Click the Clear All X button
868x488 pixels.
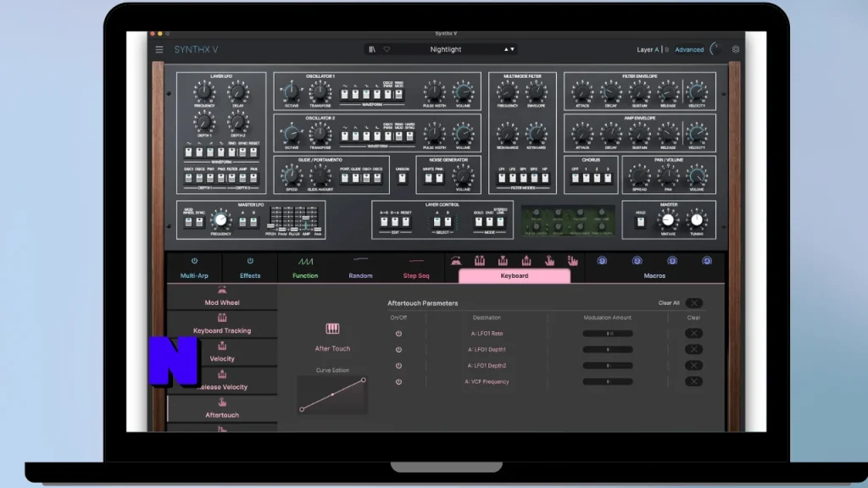[693, 302]
